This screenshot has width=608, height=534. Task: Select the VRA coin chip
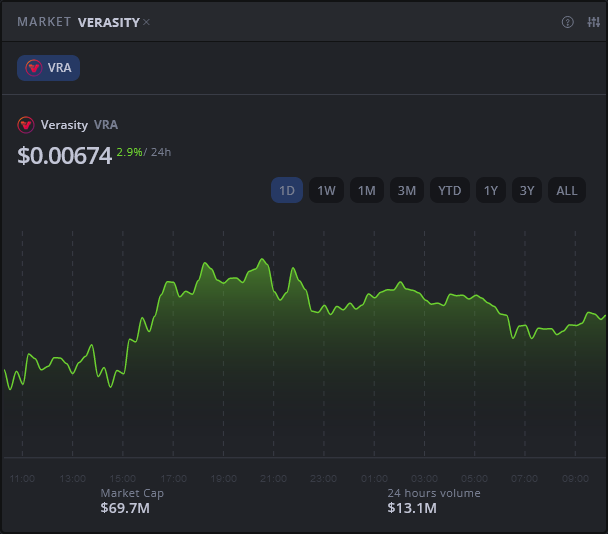48,68
